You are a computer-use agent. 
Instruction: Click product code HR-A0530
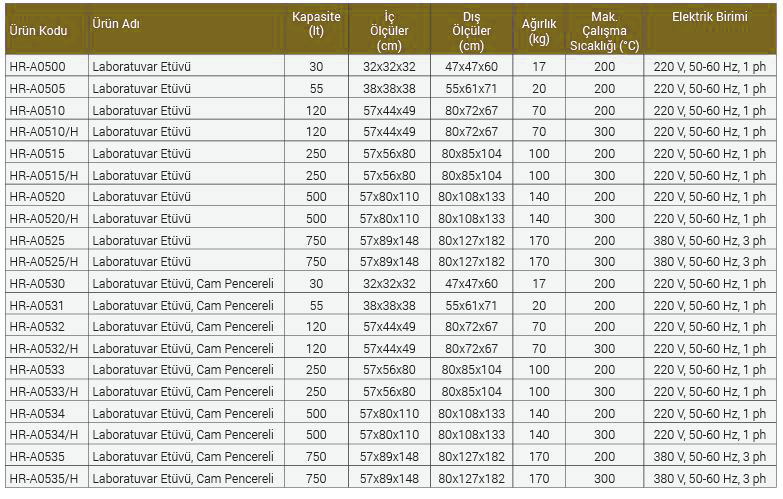(x=37, y=284)
